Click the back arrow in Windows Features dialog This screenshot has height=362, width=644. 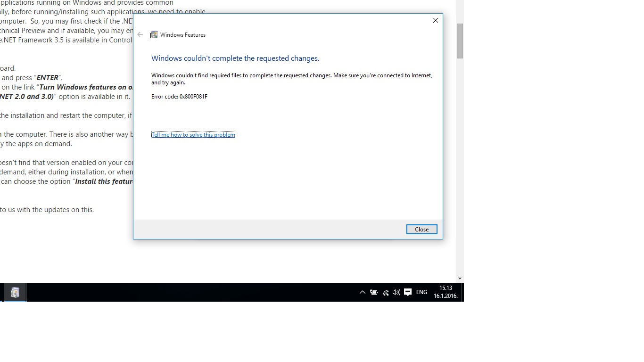click(140, 34)
